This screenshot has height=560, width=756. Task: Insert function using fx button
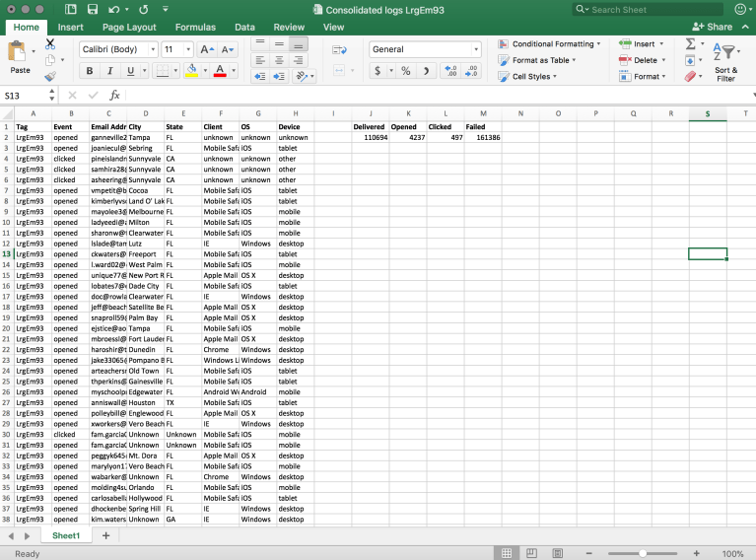click(x=114, y=95)
